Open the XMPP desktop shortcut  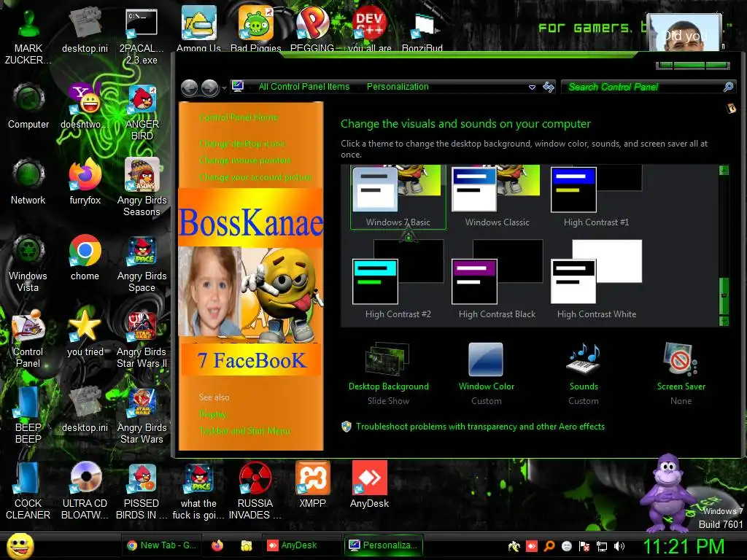point(312,485)
